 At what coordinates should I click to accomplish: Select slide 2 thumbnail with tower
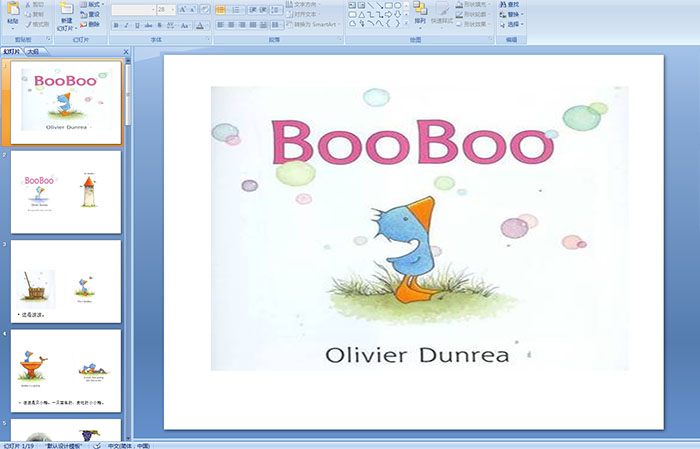coord(66,192)
